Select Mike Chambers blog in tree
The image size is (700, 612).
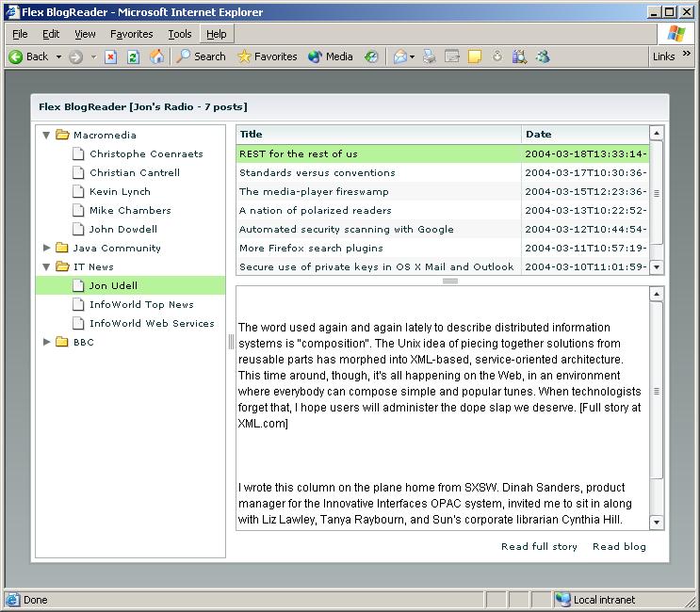pyautogui.click(x=130, y=210)
